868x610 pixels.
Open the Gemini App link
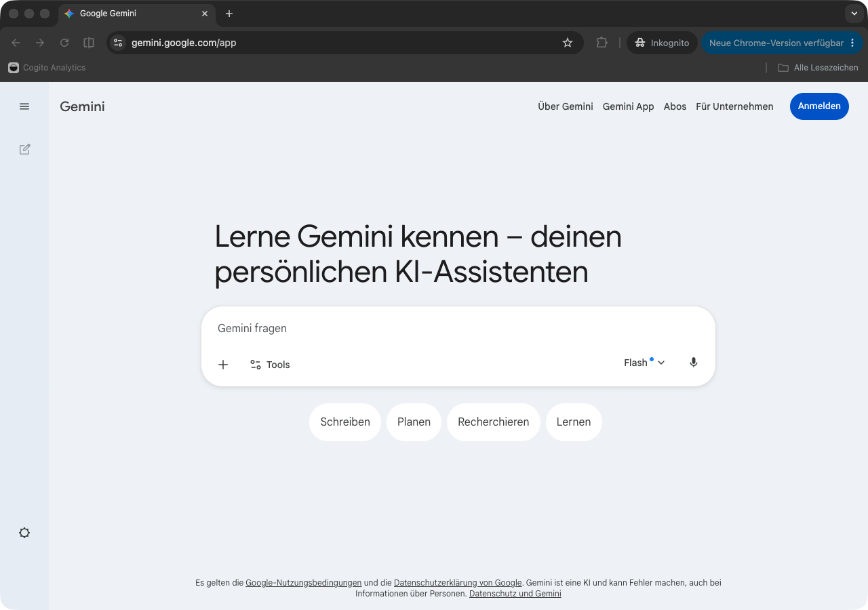click(x=628, y=106)
